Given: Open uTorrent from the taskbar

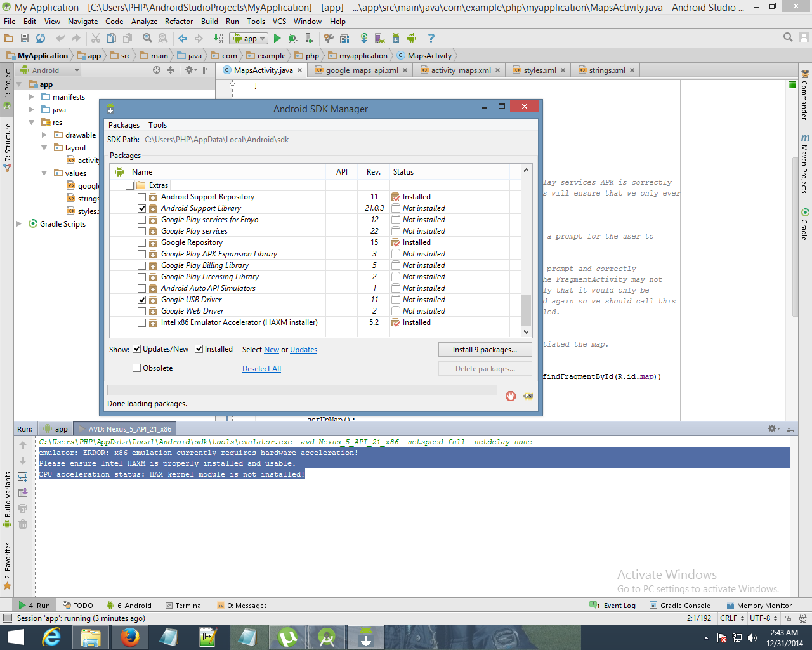Looking at the screenshot, I should tap(287, 637).
